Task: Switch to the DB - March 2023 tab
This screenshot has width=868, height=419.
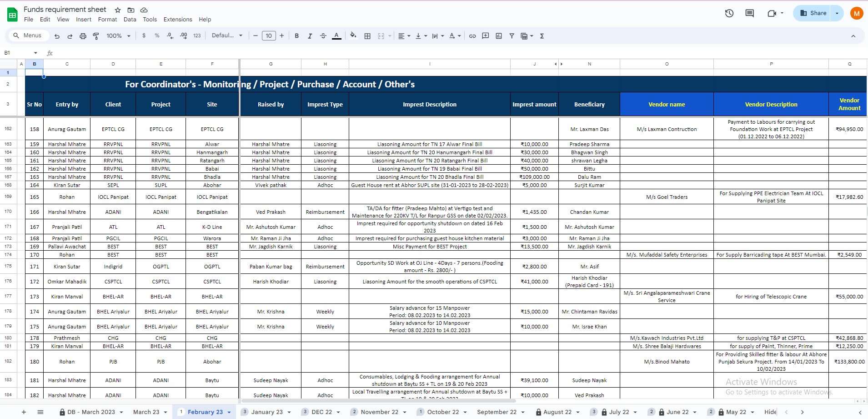Action: (91, 412)
